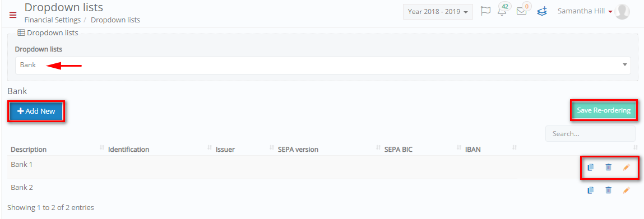The width and height of the screenshot is (644, 219).
Task: Copy the Bank 1 entry
Action: tap(591, 167)
